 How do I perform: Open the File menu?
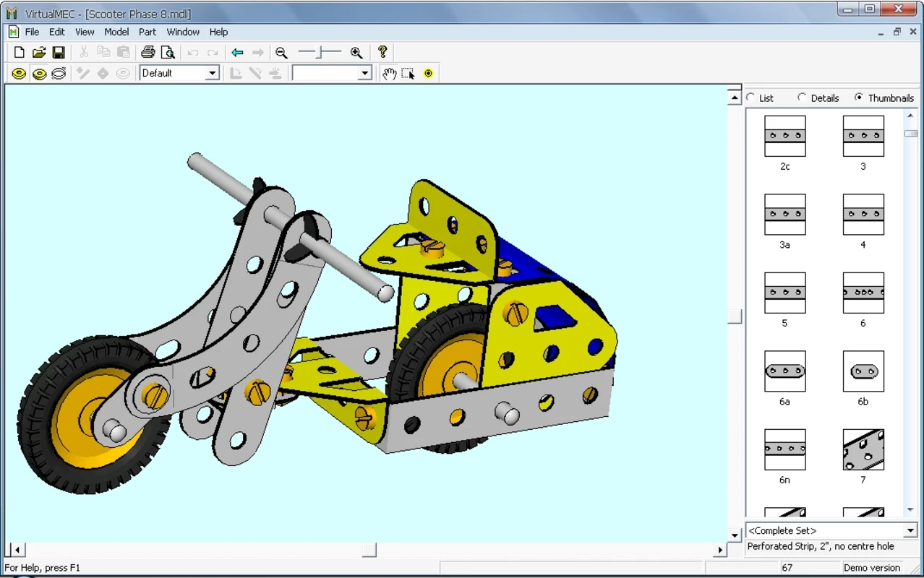tap(32, 32)
